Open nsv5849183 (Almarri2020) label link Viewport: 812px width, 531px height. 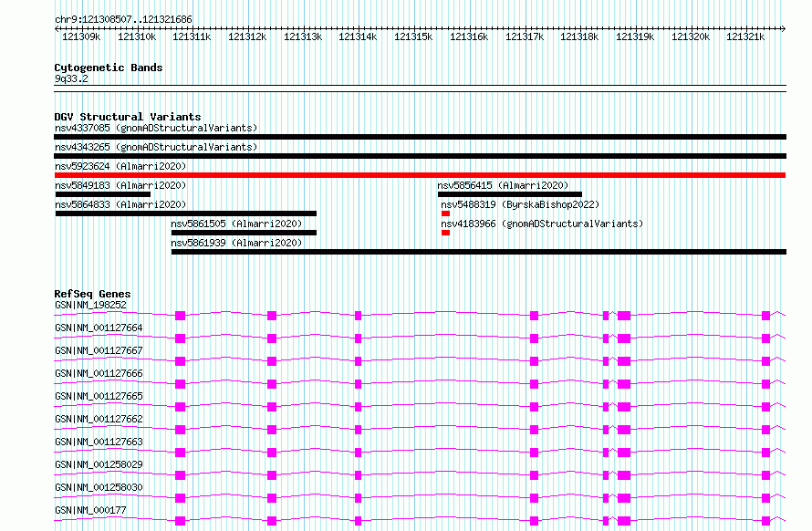point(120,185)
